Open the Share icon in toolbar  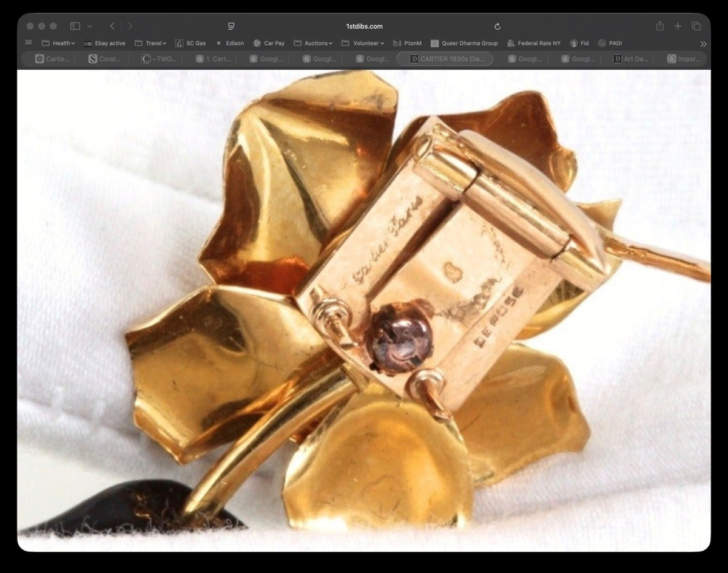tap(660, 26)
